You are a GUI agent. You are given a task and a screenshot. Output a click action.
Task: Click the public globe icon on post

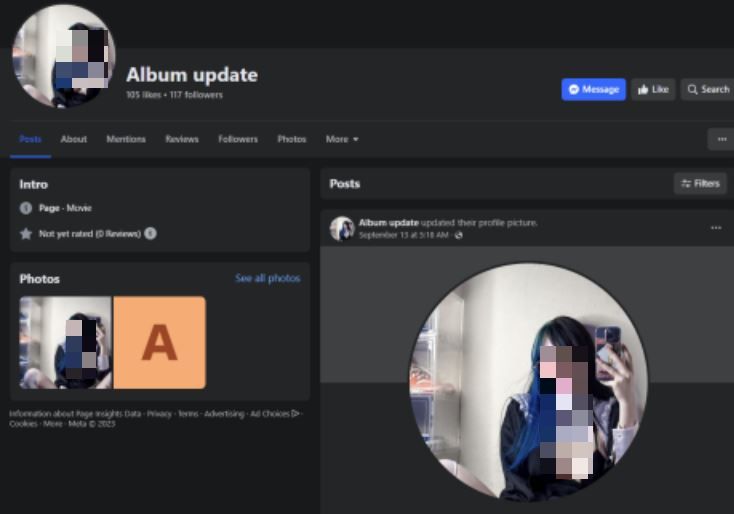click(459, 235)
